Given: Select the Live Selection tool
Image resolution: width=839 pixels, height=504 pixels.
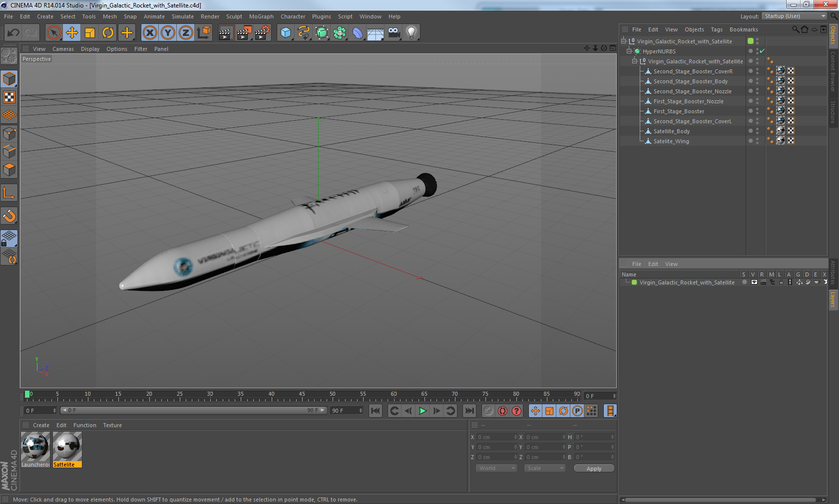Looking at the screenshot, I should tap(54, 33).
